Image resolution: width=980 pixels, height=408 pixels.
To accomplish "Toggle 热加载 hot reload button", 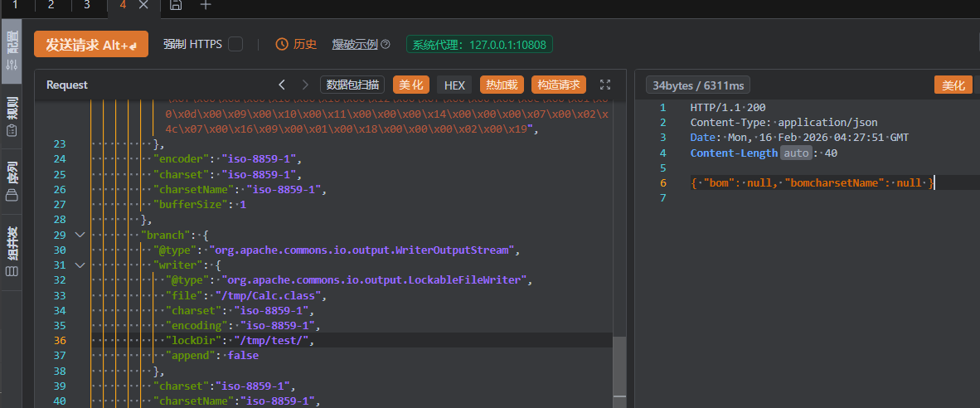I will point(502,85).
